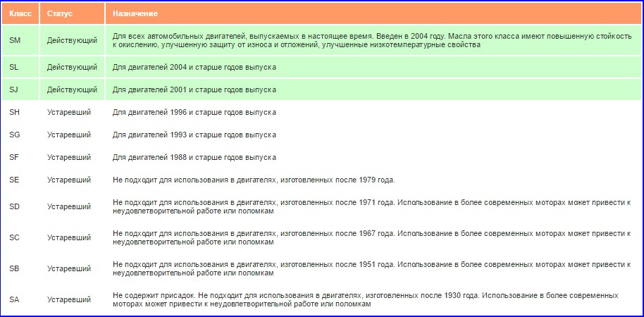The height and width of the screenshot is (317, 644).
Task: Click "Устаревший" status in SH row
Action: coord(69,112)
